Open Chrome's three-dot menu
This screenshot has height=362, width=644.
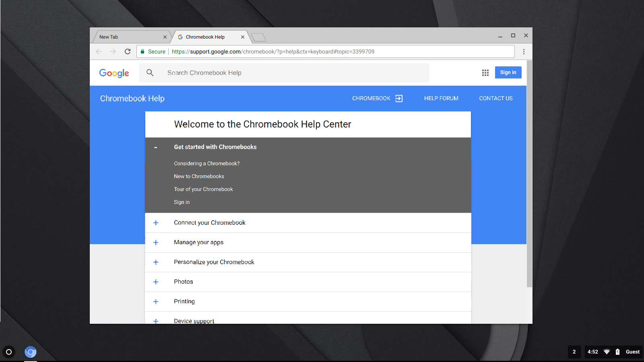click(524, 51)
